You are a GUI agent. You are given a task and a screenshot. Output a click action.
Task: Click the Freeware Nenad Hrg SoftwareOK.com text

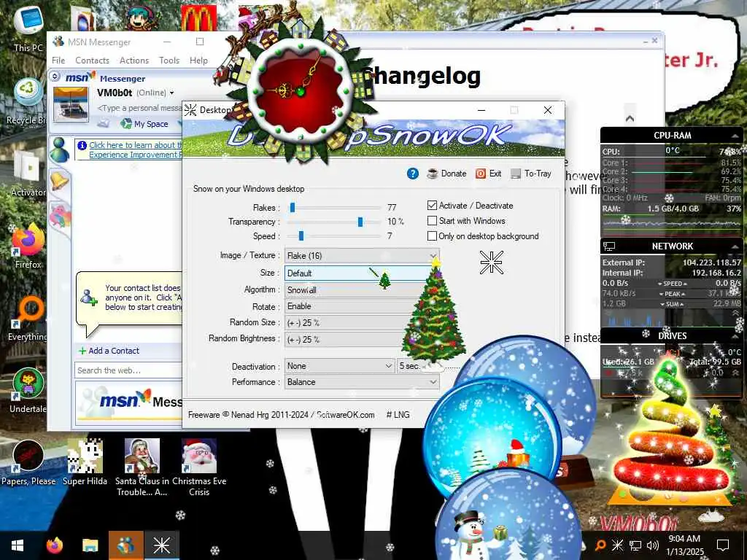[281, 415]
